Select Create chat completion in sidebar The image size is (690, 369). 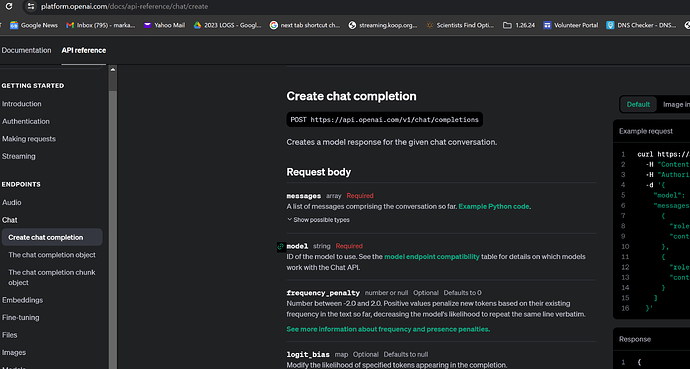(x=52, y=237)
